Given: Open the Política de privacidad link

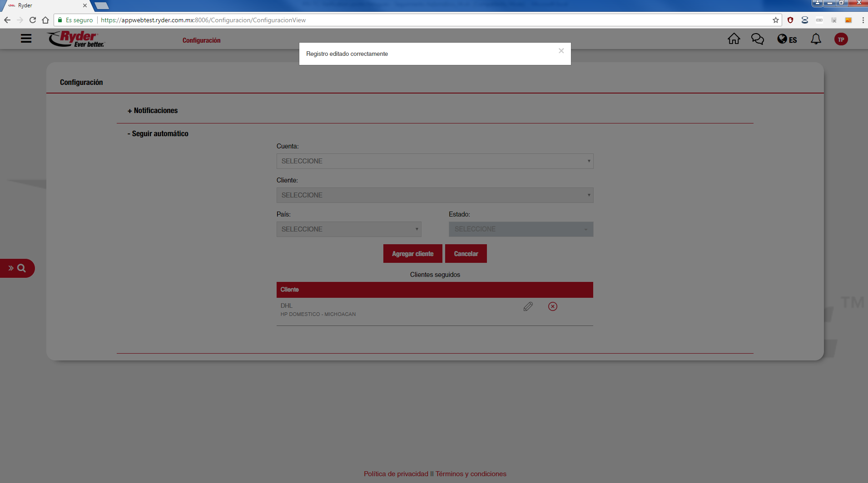Looking at the screenshot, I should coord(396,474).
